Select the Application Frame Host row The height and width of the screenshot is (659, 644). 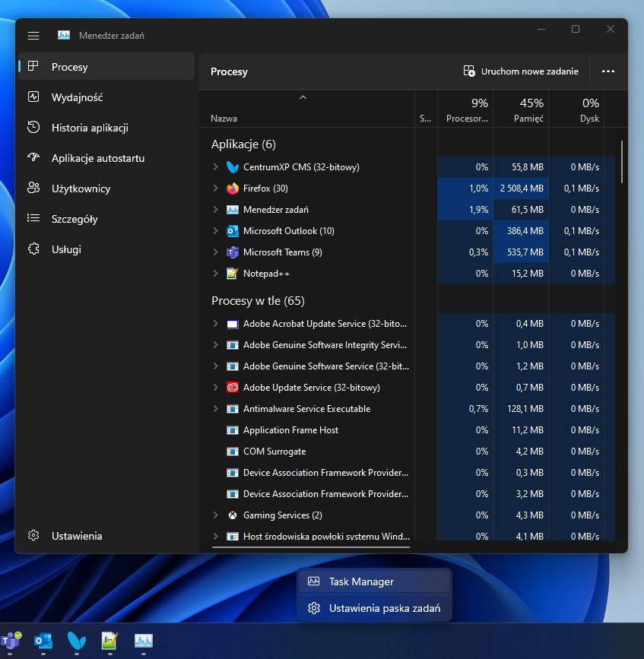[x=407, y=430]
